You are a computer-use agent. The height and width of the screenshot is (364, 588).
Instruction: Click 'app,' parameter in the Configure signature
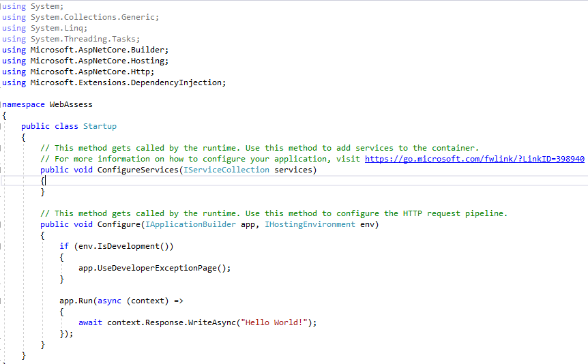click(250, 224)
